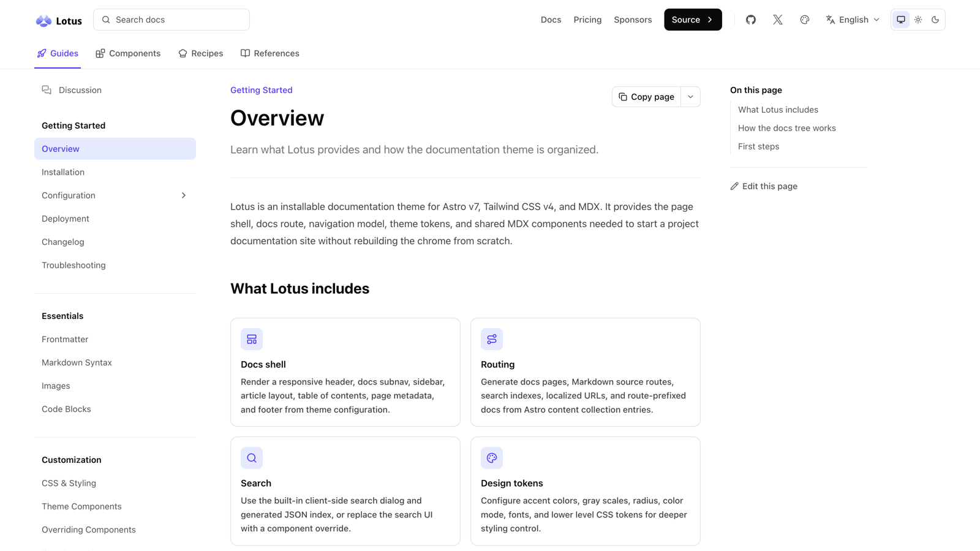Open the Markdown Syntax sidebar page
This screenshot has width=980, height=551.
click(115, 362)
